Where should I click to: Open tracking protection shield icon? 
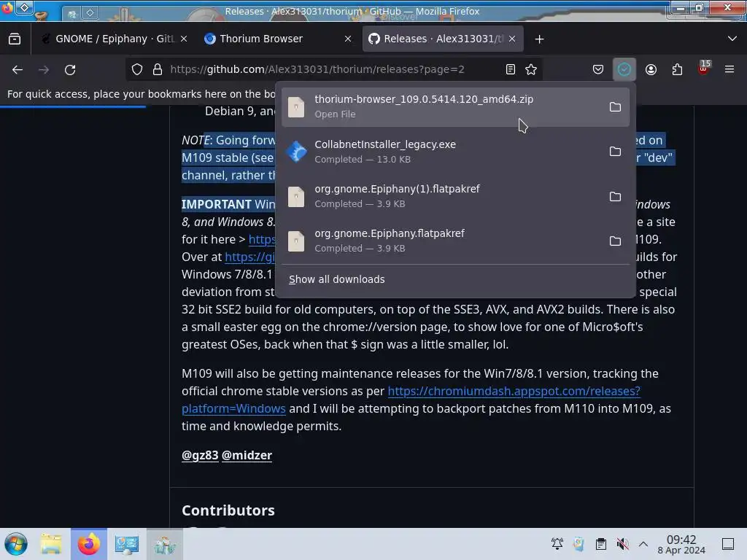pyautogui.click(x=137, y=69)
